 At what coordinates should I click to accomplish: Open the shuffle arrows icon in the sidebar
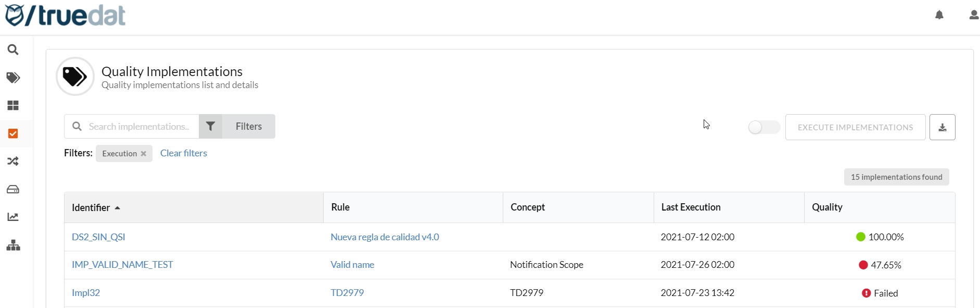pyautogui.click(x=13, y=162)
